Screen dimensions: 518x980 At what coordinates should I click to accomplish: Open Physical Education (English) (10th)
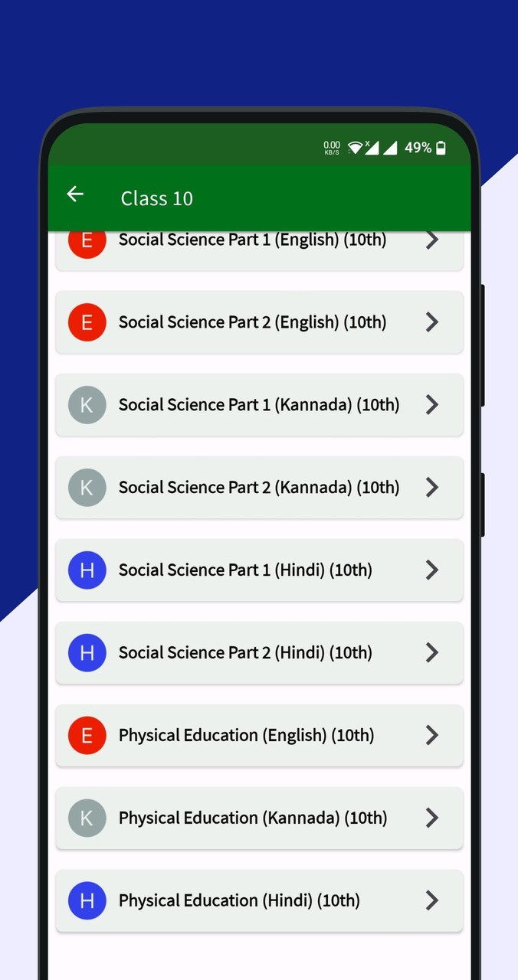(259, 735)
